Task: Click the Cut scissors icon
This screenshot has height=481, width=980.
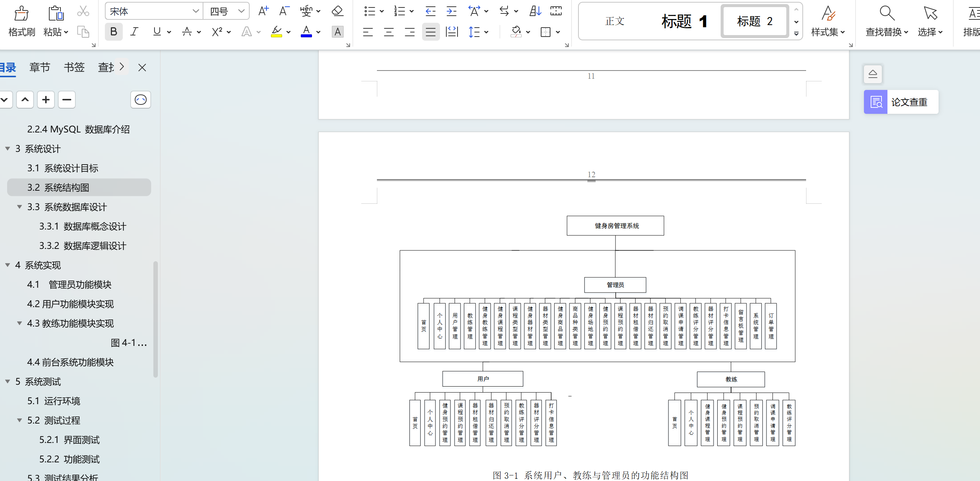Action: 83,12
